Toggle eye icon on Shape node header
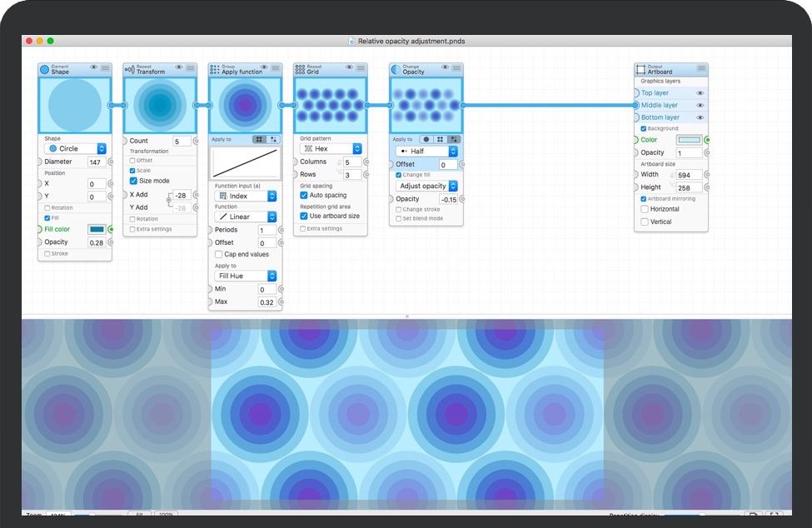 coord(93,67)
